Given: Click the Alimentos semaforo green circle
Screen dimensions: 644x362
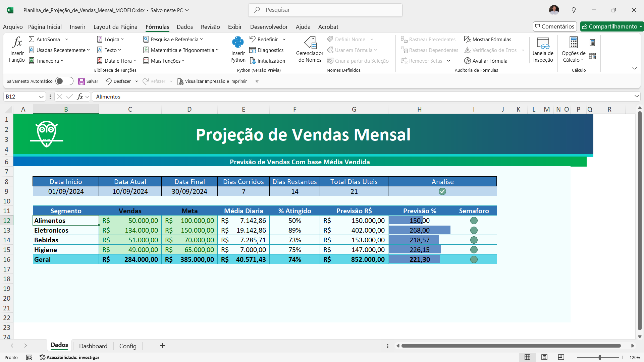Looking at the screenshot, I should tap(474, 221).
